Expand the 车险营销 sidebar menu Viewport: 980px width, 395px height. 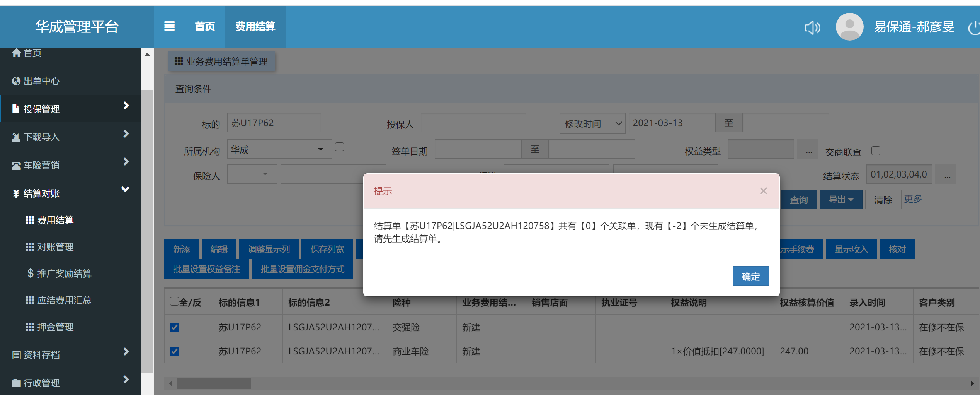click(126, 162)
